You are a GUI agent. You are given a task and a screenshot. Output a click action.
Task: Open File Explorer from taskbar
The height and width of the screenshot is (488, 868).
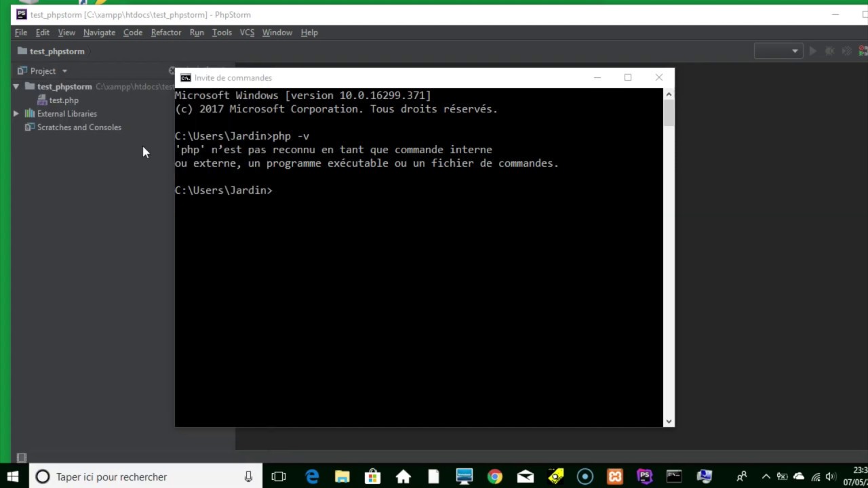coord(342,476)
